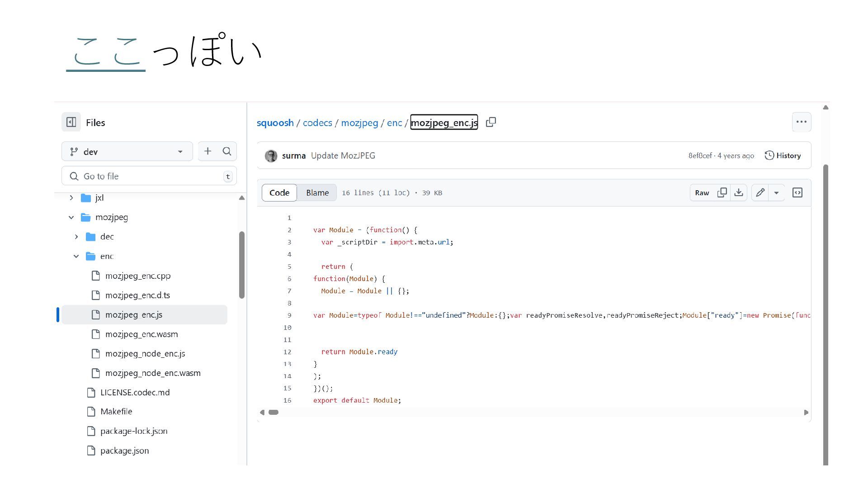This screenshot has height=488, width=868.
Task: Copy raw file contents icon
Action: (722, 192)
